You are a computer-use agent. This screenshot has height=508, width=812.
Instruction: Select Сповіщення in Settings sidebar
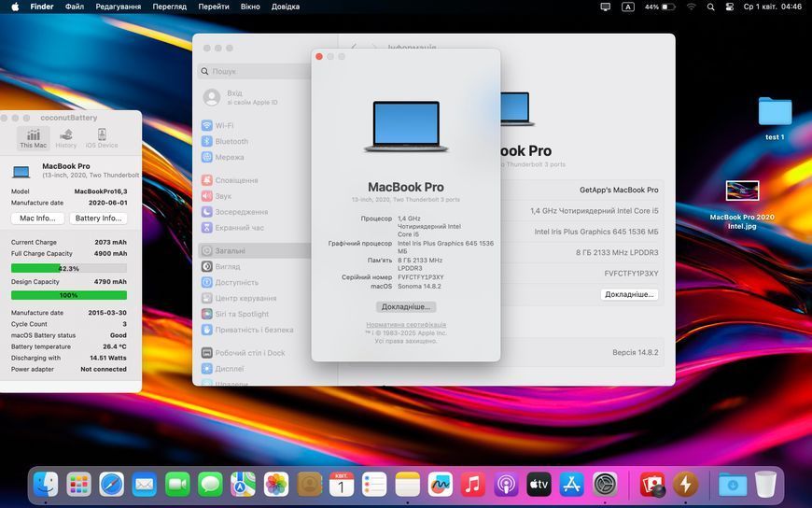tap(255, 180)
